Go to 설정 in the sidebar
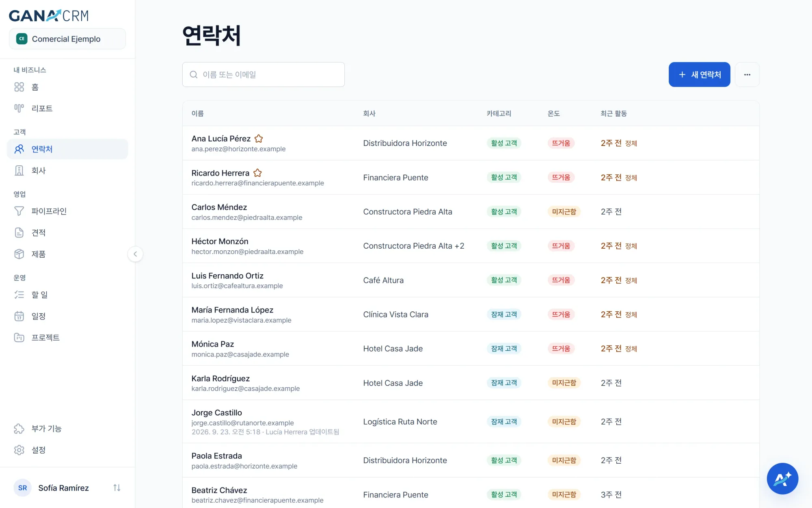812x508 pixels. click(67, 450)
